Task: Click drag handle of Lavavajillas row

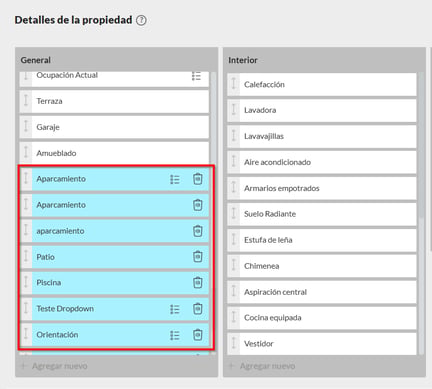Action: click(234, 136)
